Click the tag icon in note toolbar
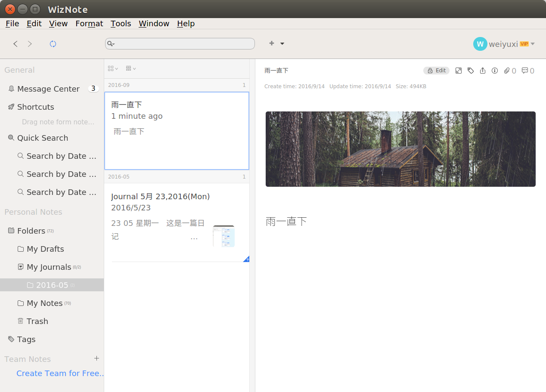Screen dimensions: 546x392 [x=471, y=71]
